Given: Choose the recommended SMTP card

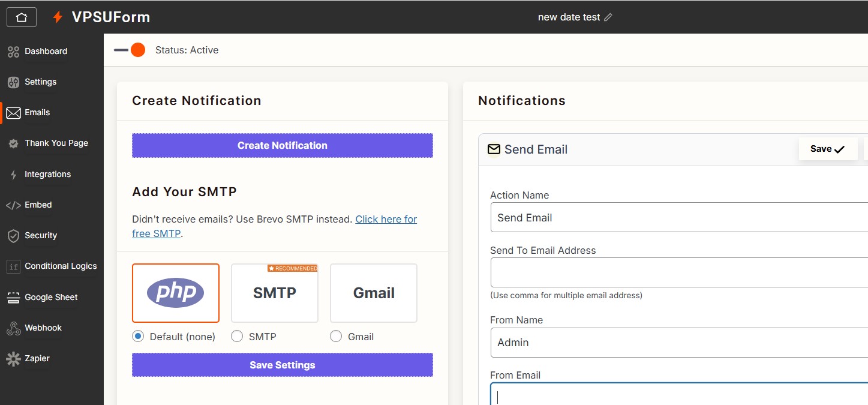Looking at the screenshot, I should click(x=275, y=293).
